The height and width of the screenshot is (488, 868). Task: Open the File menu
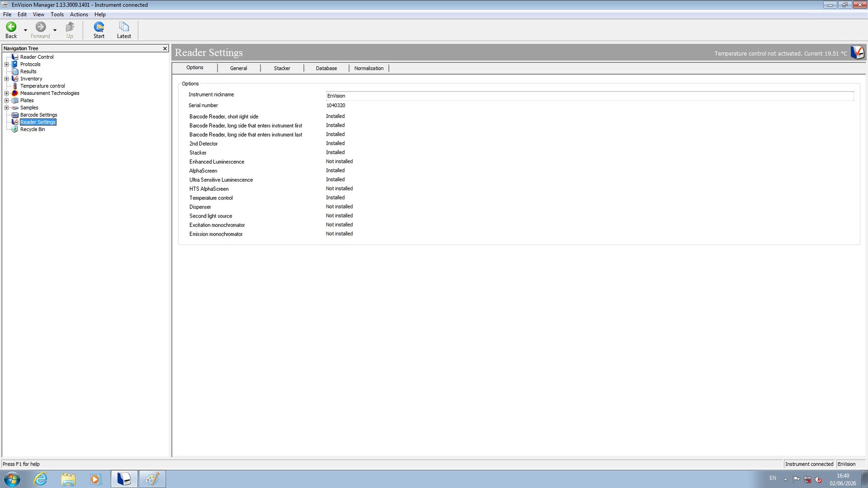7,15
